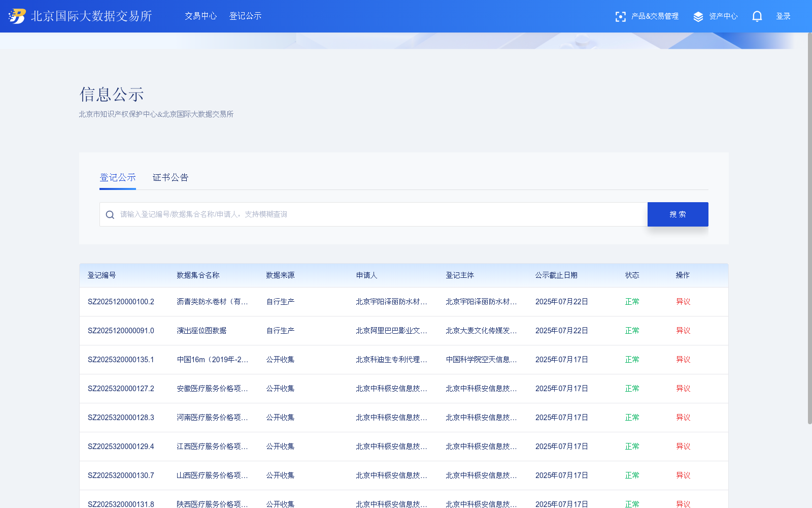Click the magnifying glass icon in search bar
The image size is (812, 508).
click(110, 214)
